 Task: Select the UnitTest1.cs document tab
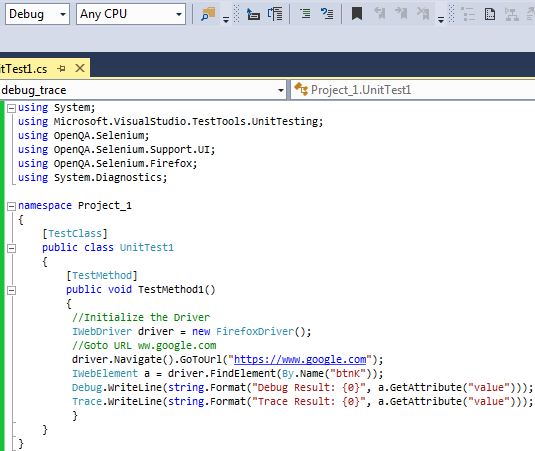[x=25, y=69]
